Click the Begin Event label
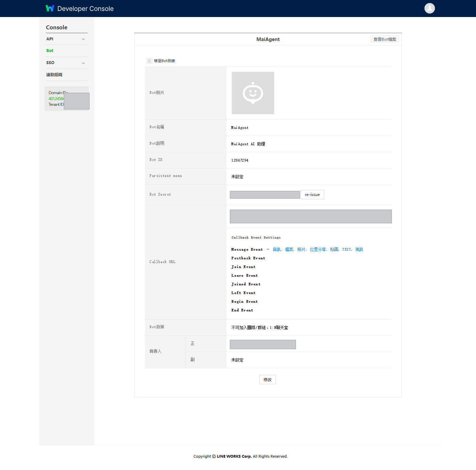 [x=245, y=301]
